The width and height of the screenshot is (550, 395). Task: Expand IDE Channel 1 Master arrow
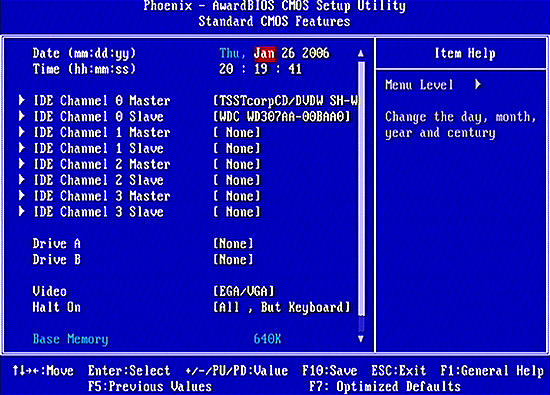coord(22,132)
